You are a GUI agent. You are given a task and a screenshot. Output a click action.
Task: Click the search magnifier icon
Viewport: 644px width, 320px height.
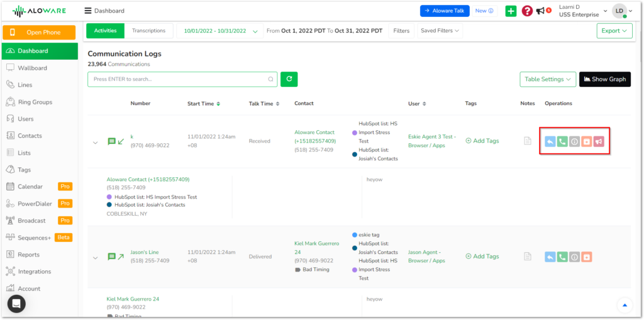click(x=270, y=79)
